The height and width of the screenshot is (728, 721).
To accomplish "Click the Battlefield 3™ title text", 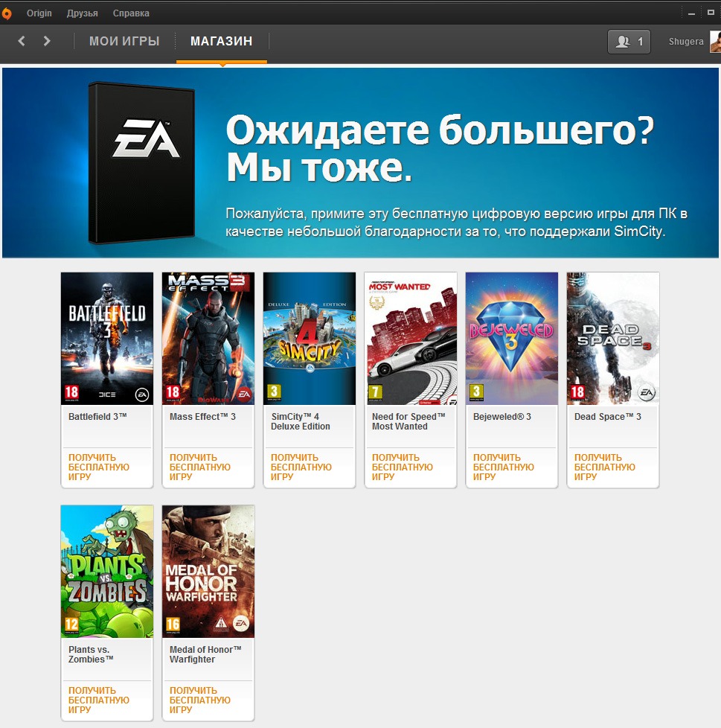I will tap(97, 416).
